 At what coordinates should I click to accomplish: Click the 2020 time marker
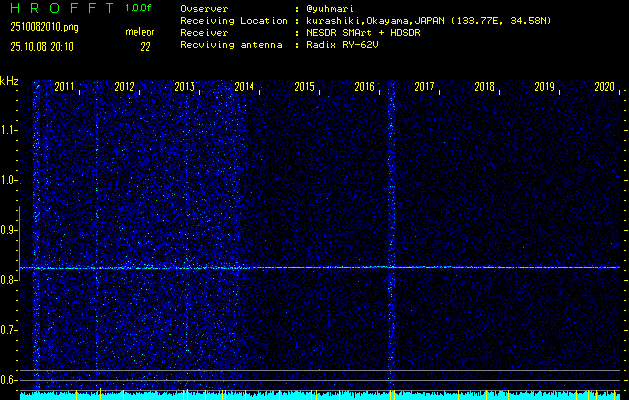(x=604, y=87)
